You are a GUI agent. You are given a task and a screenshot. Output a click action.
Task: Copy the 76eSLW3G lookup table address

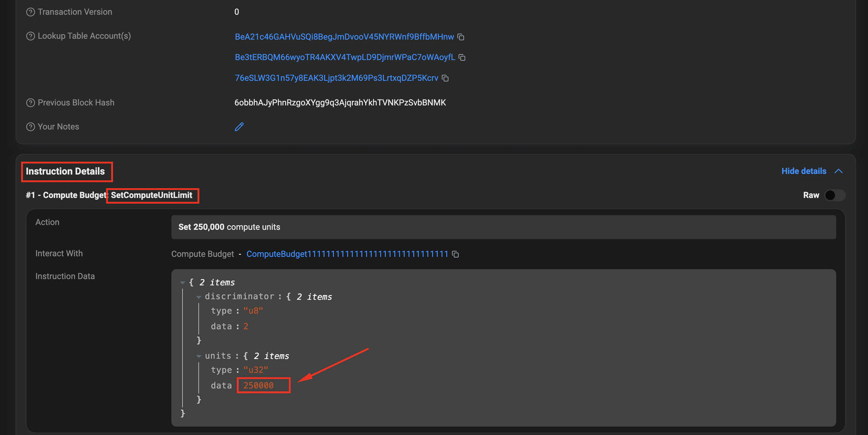pyautogui.click(x=445, y=78)
